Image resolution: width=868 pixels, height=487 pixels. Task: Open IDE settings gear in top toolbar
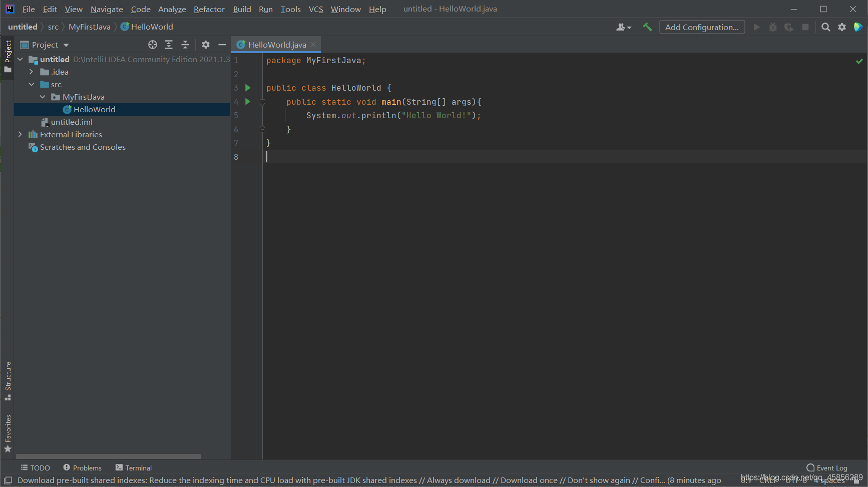pos(842,27)
